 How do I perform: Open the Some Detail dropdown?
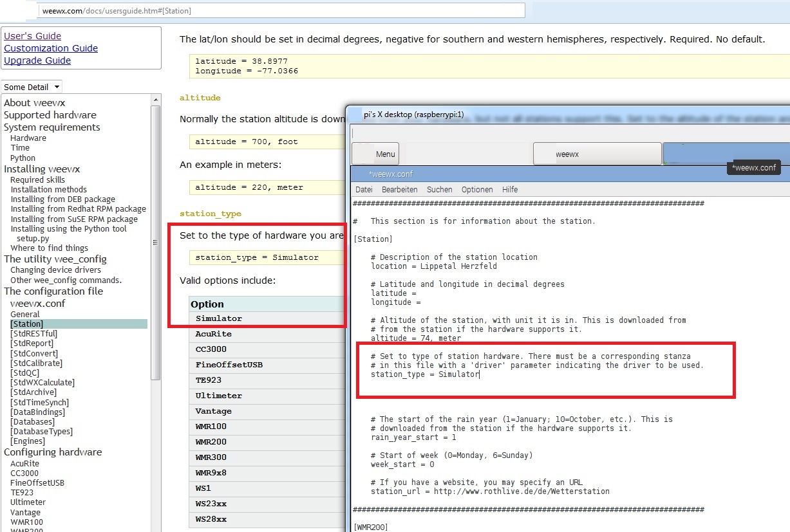click(x=32, y=87)
